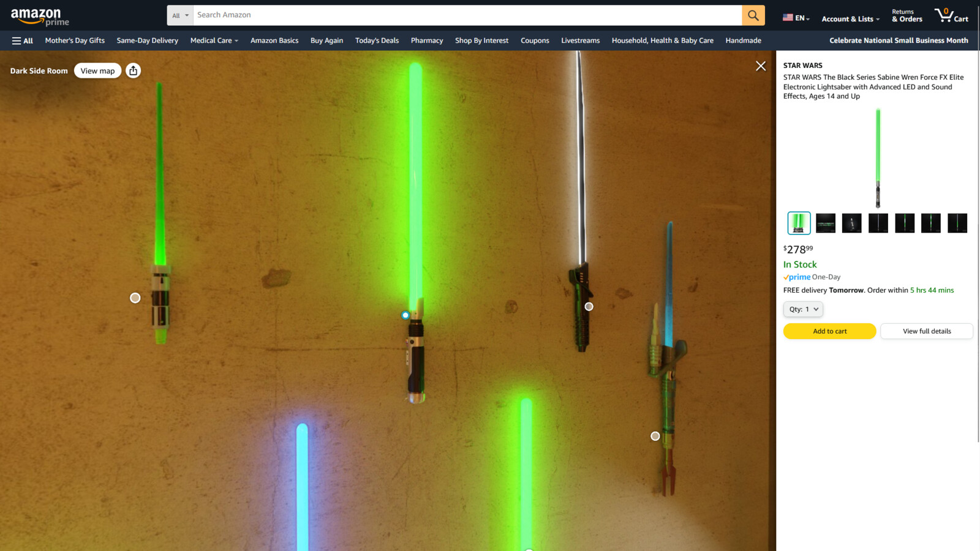The width and height of the screenshot is (980, 551).
Task: Select hotspot dot on black hilt lightsaber
Action: (x=589, y=307)
